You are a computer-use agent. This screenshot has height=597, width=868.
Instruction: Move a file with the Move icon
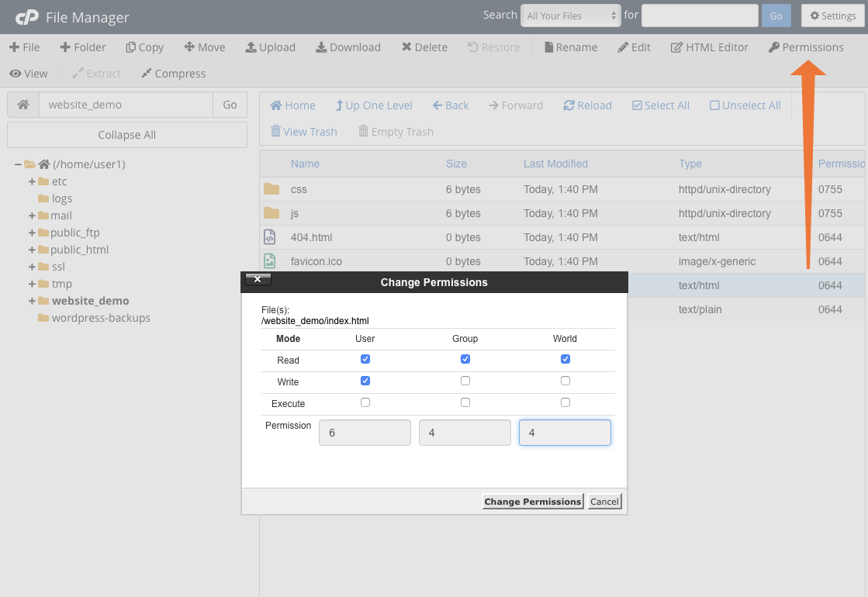[x=204, y=47]
